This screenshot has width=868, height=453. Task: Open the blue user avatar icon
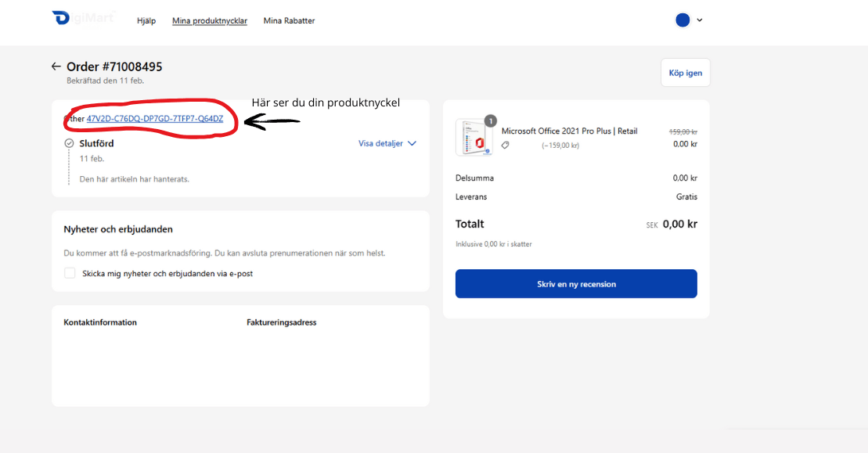point(683,20)
